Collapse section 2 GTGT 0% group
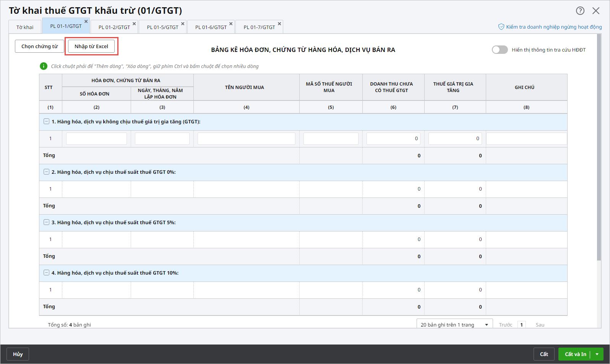Image resolution: width=610 pixels, height=364 pixels. [46, 172]
